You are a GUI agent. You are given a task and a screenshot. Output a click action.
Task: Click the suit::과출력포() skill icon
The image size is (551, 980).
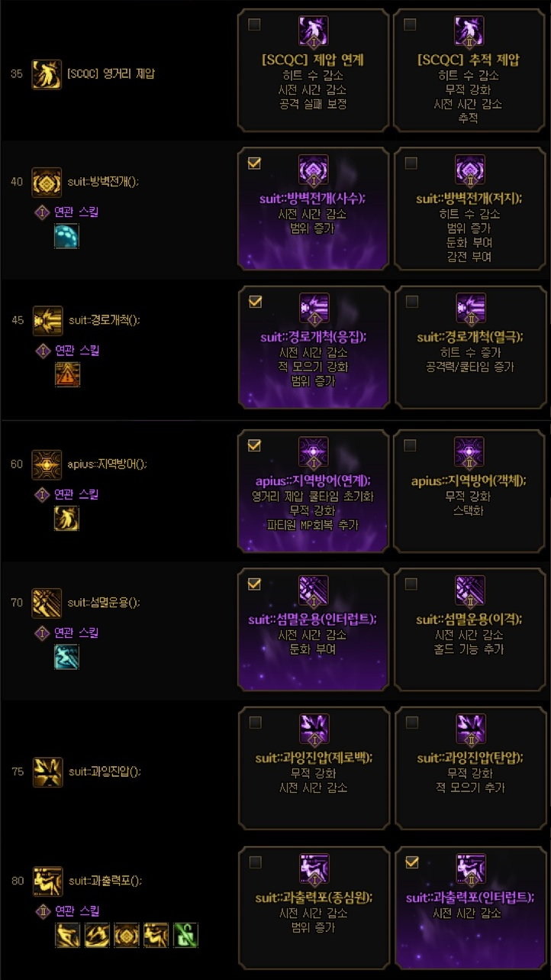(x=47, y=881)
